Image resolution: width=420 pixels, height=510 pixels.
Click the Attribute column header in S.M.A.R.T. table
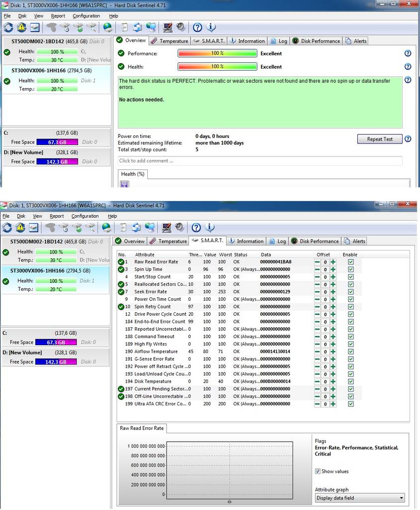click(x=145, y=255)
